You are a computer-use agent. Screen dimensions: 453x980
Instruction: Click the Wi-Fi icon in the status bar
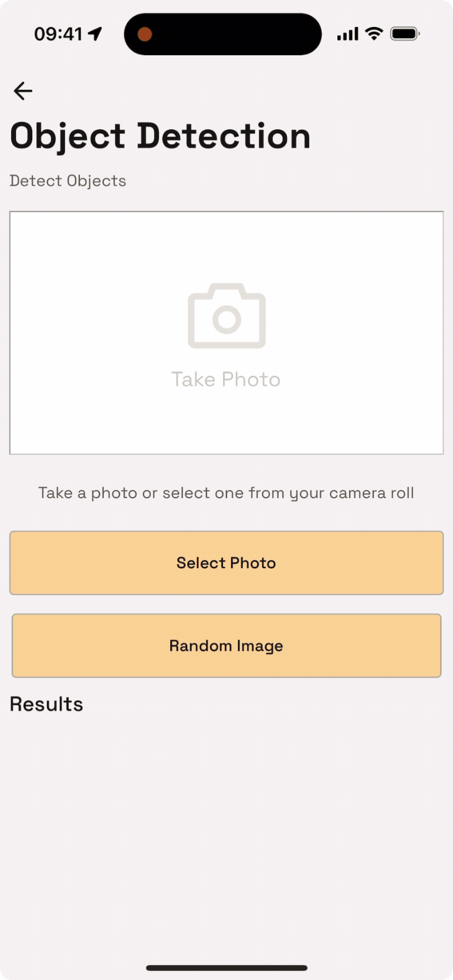coord(373,33)
